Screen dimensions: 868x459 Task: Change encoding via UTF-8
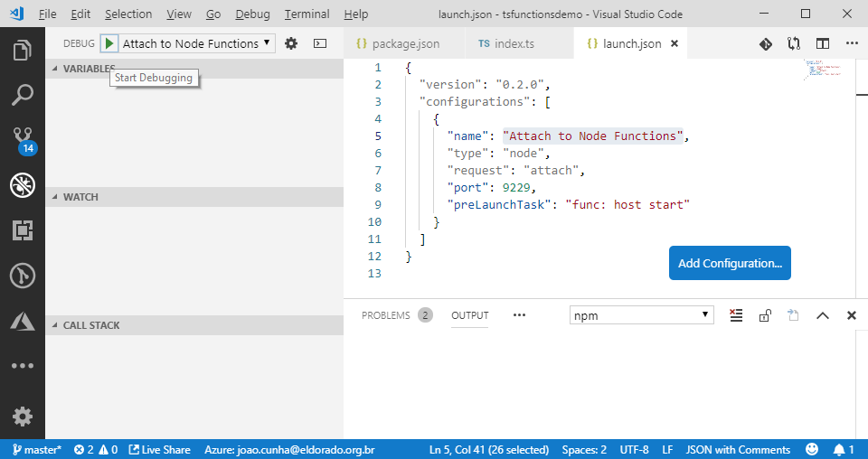coord(634,449)
